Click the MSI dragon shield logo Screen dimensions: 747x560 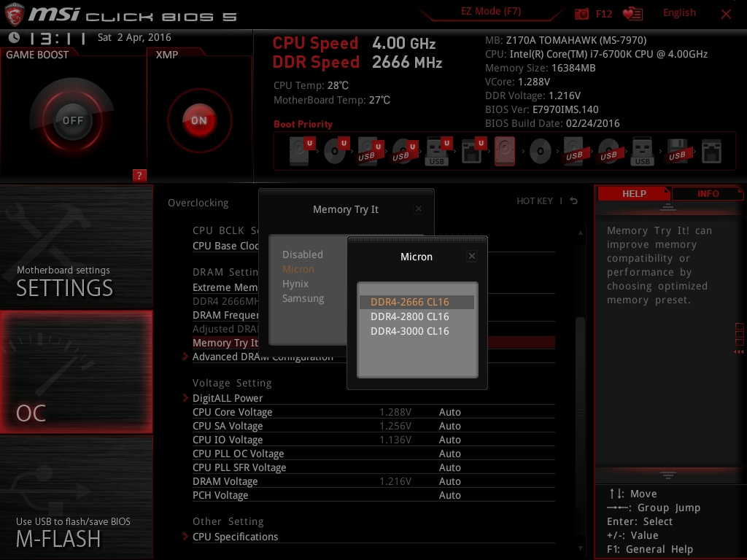14,15
